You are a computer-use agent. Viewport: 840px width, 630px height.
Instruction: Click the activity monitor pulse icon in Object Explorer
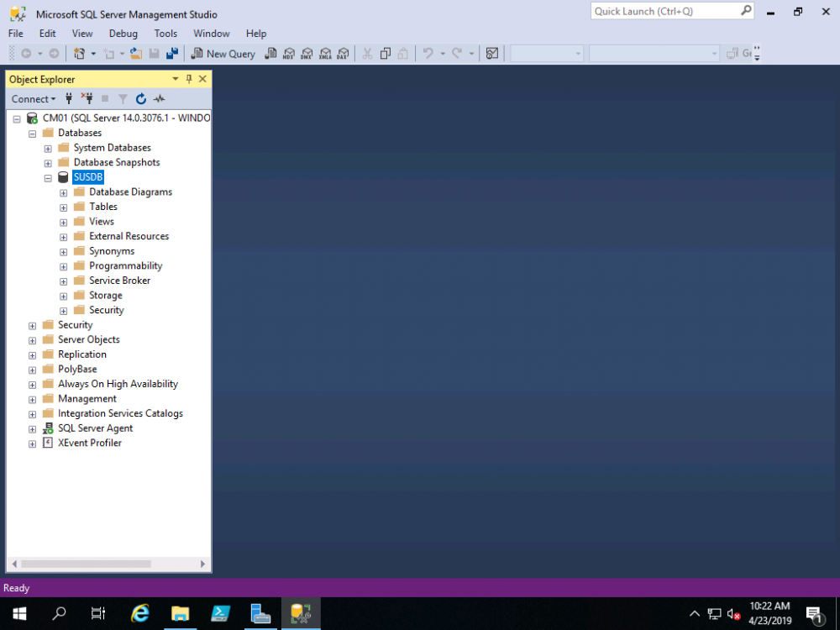(159, 98)
